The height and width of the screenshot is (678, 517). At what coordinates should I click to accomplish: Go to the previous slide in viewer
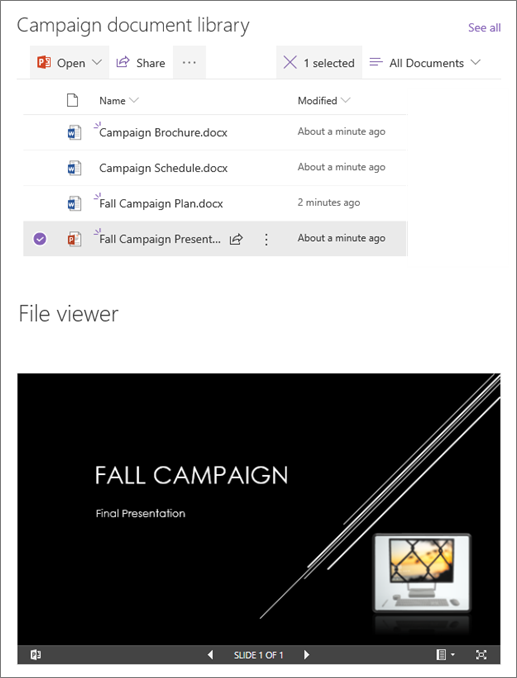coord(211,655)
